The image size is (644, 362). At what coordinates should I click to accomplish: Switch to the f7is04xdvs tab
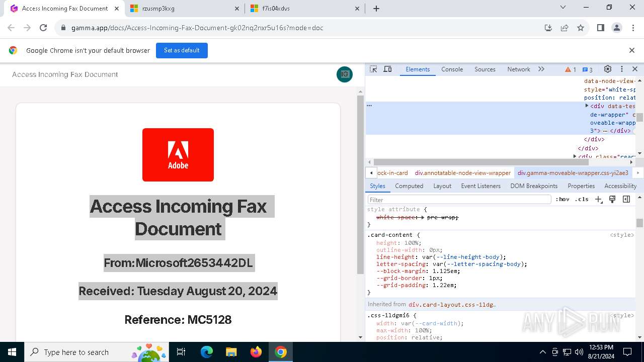[305, 9]
